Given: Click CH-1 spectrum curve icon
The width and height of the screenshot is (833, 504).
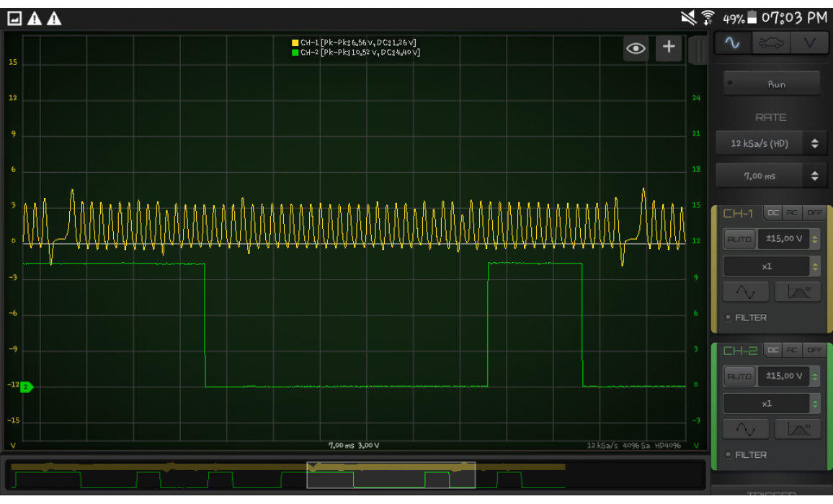Looking at the screenshot, I should [x=797, y=292].
